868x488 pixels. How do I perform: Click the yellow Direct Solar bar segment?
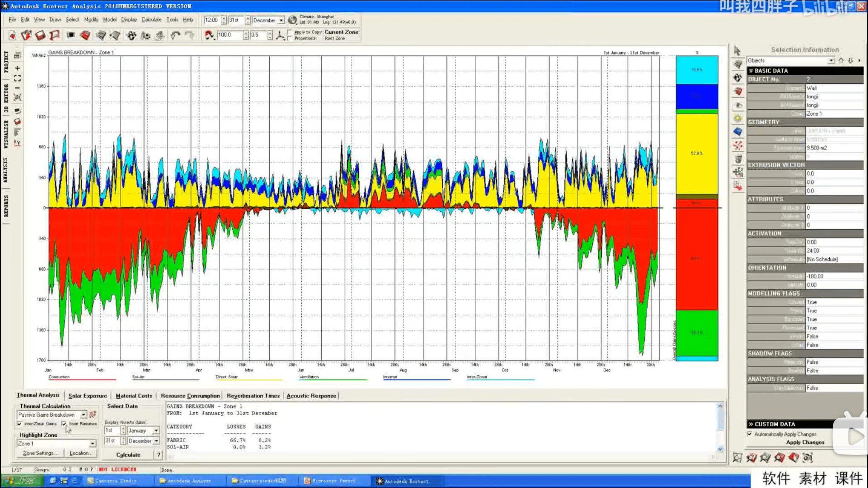(697, 153)
